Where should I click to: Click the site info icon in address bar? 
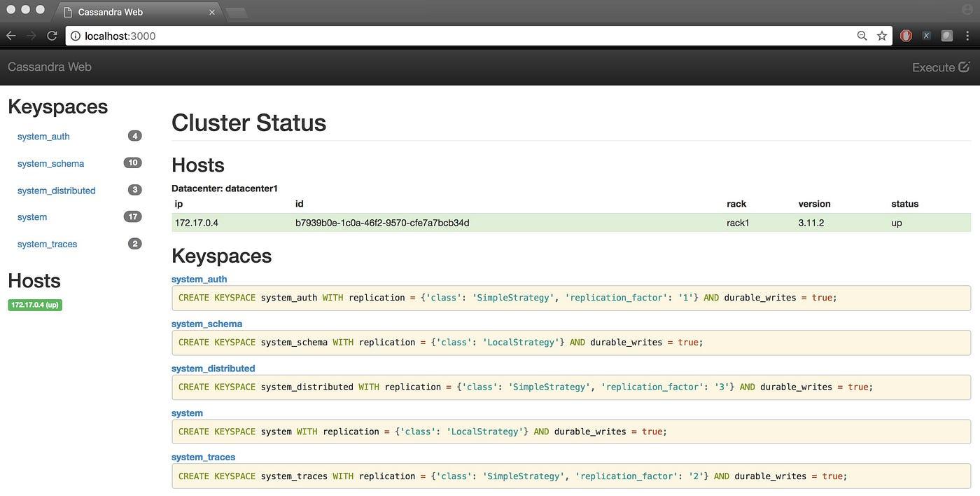[76, 36]
